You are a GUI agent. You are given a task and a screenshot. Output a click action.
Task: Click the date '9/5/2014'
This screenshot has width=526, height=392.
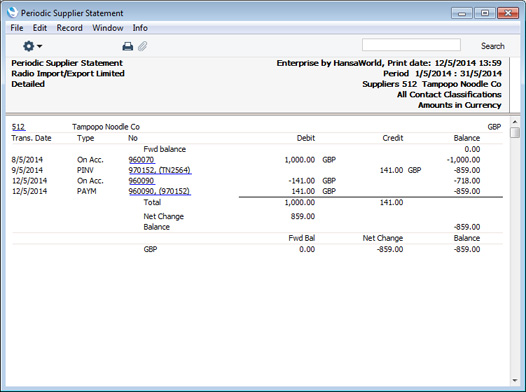[x=27, y=170]
